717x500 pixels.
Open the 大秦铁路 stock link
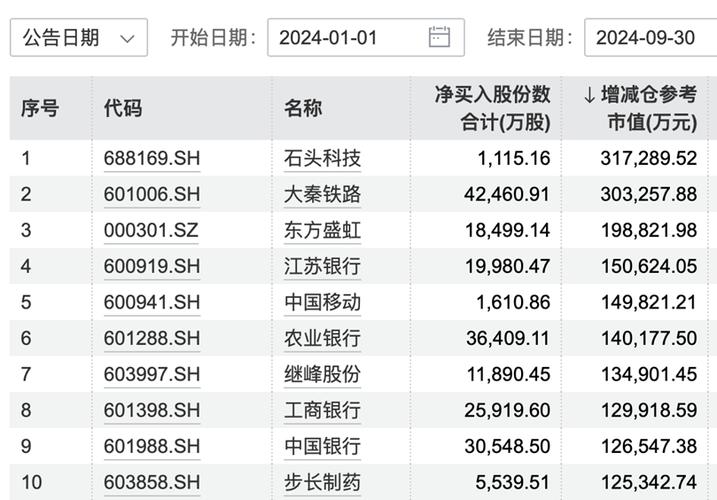click(322, 194)
